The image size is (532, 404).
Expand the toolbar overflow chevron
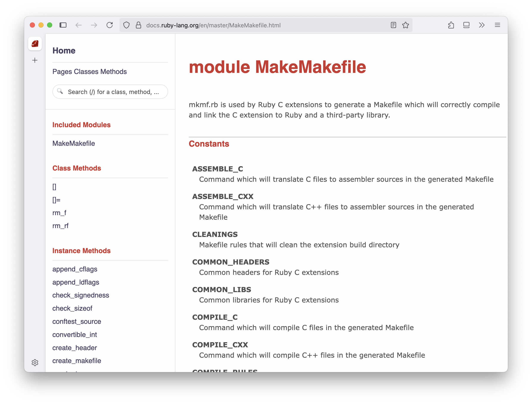482,25
